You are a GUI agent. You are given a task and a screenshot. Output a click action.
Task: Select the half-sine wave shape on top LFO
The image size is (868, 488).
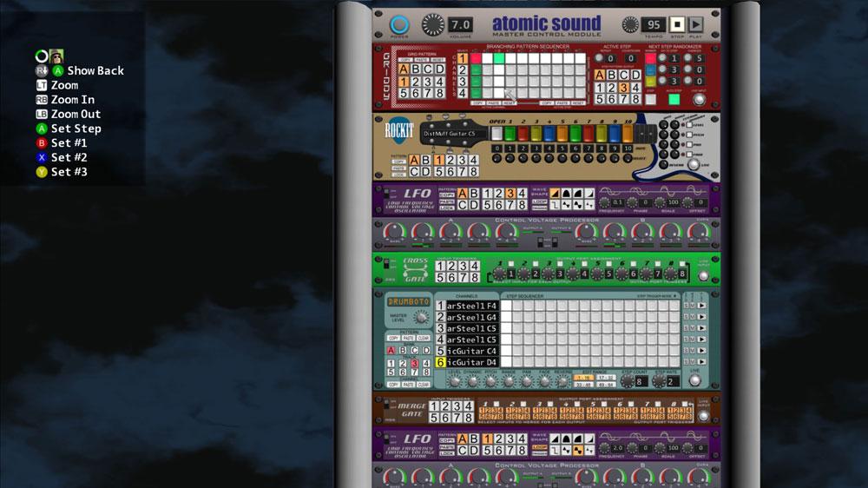(x=566, y=194)
